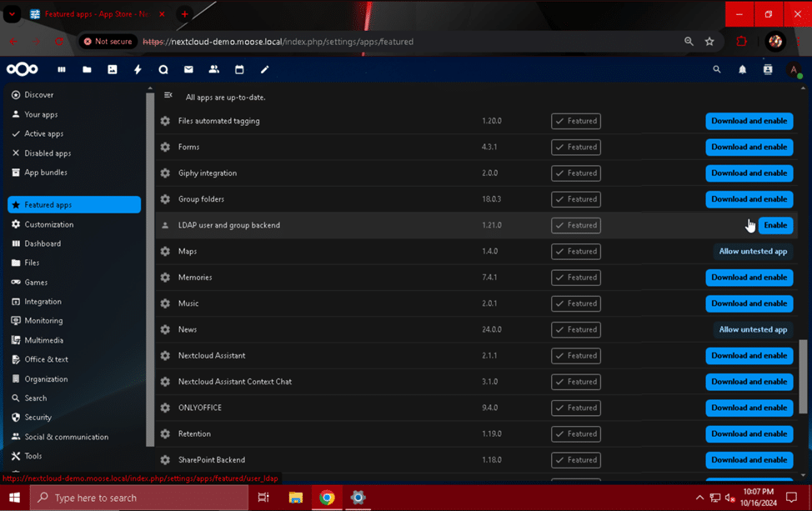Open the Tools category
812x511 pixels.
(74, 456)
